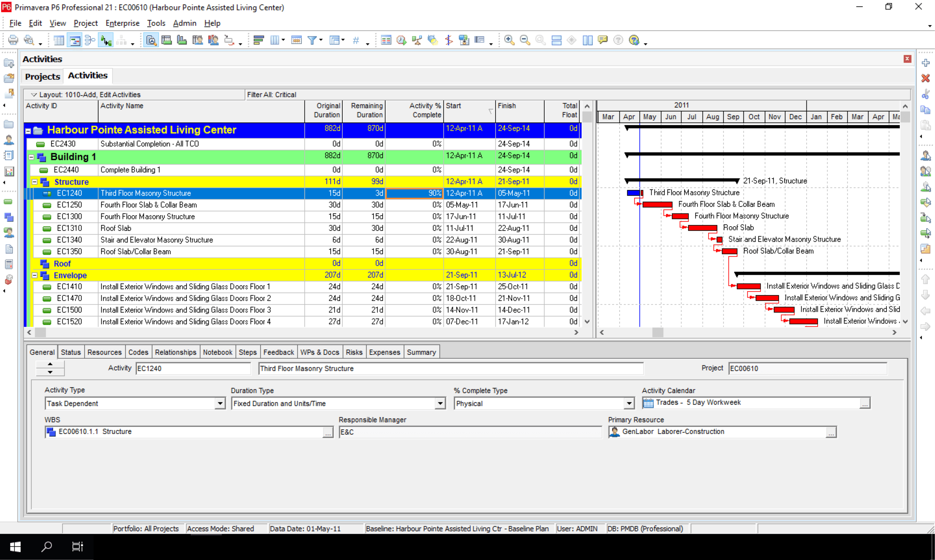Collapse the Building 1 group
935x560 pixels.
pyautogui.click(x=32, y=157)
